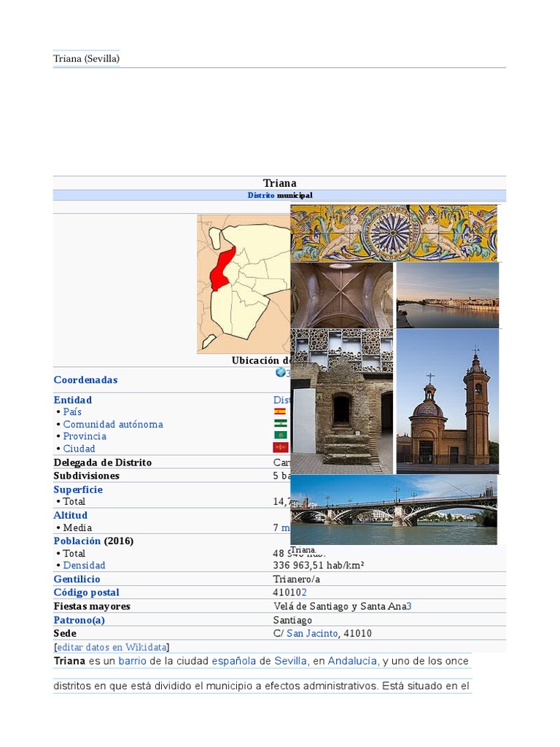This screenshot has height=747, width=560.
Task: Click the Santiago patron value
Action: [293, 620]
